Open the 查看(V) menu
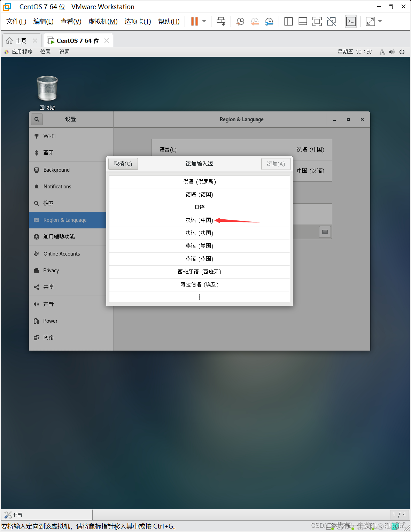Image resolution: width=411 pixels, height=532 pixels. [71, 22]
